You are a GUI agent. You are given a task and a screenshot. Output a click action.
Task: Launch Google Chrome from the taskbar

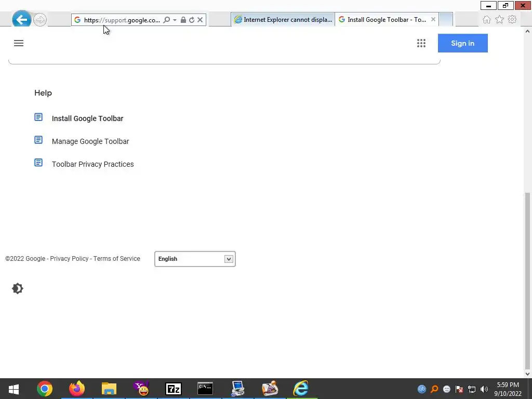(x=45, y=389)
